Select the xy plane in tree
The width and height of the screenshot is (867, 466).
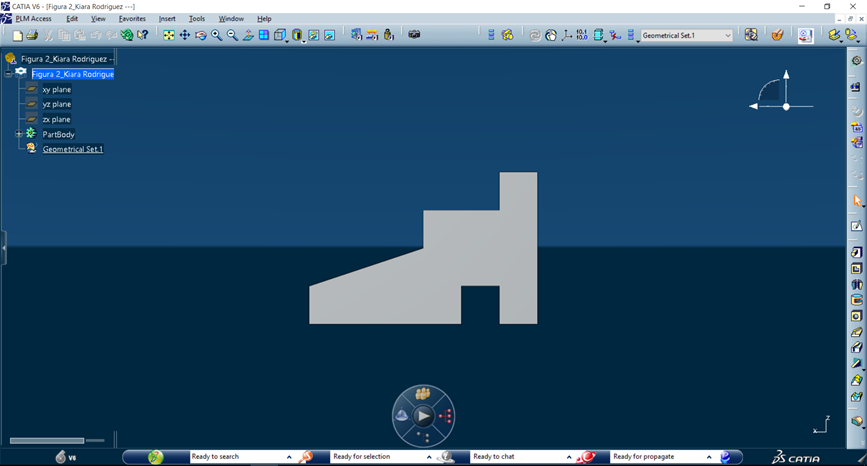coord(56,89)
